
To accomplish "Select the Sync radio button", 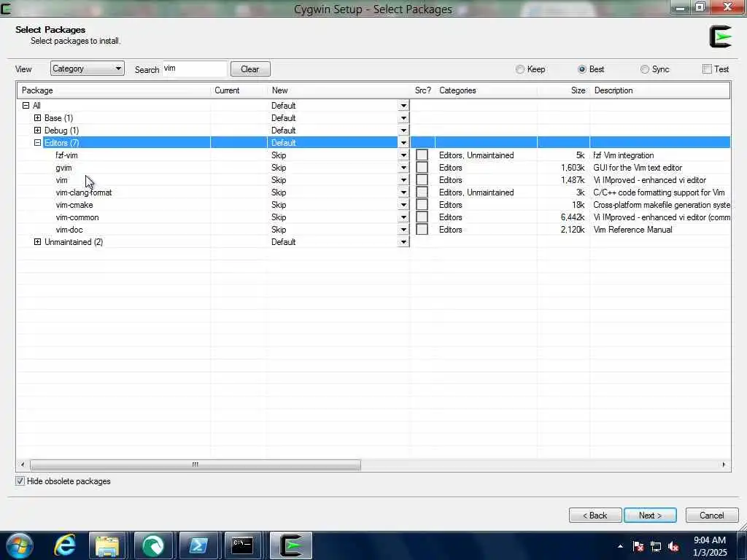I will 645,69.
